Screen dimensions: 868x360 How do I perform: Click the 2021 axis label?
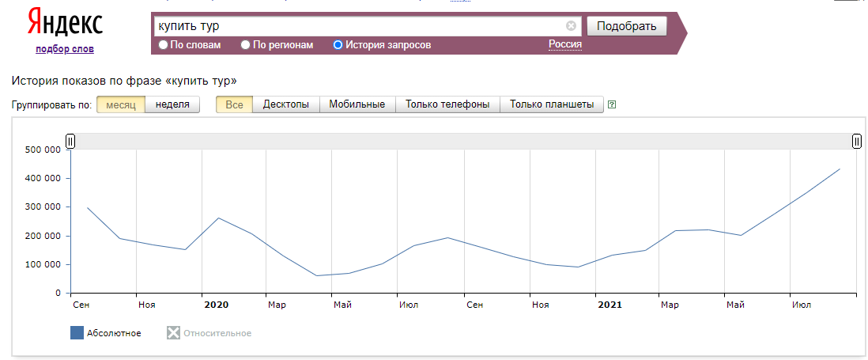coord(609,305)
